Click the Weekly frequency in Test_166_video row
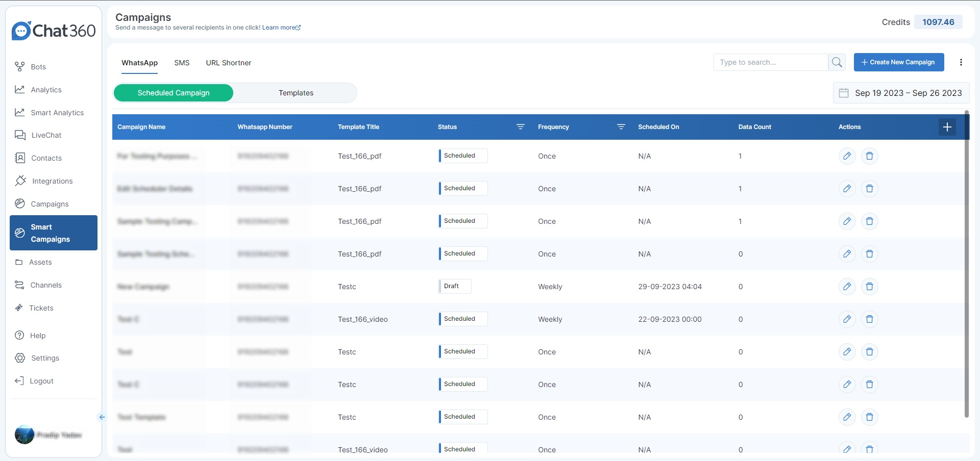 pos(550,319)
